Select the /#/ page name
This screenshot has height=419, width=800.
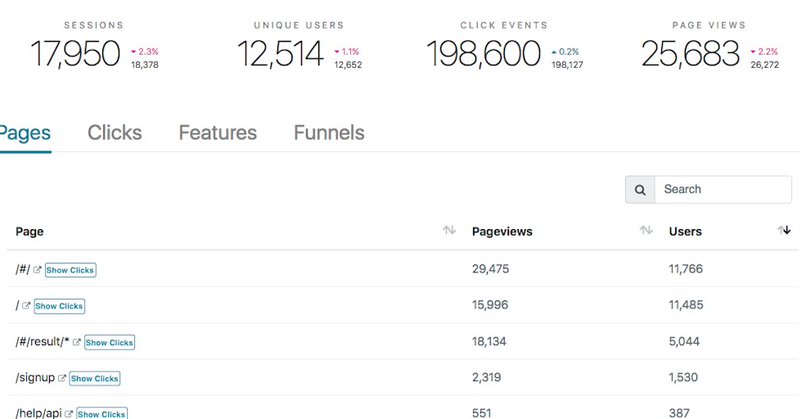pos(23,269)
